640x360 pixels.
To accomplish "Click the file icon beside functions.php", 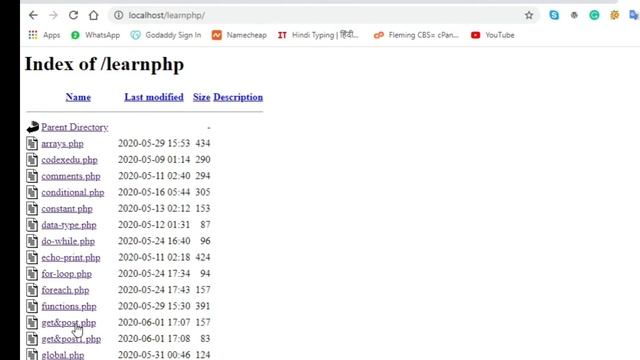I will coord(32,306).
